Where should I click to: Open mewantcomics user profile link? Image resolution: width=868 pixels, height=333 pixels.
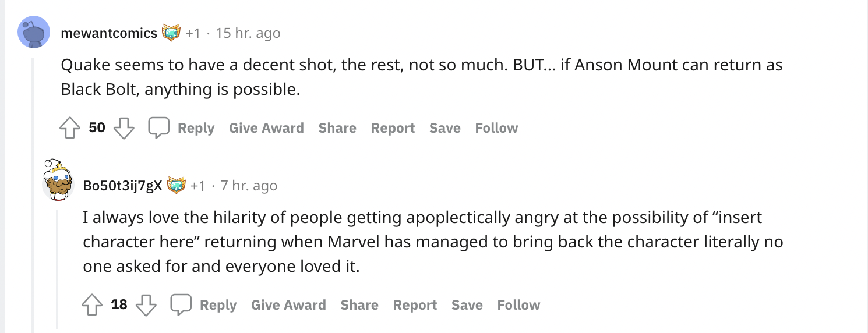tap(109, 33)
